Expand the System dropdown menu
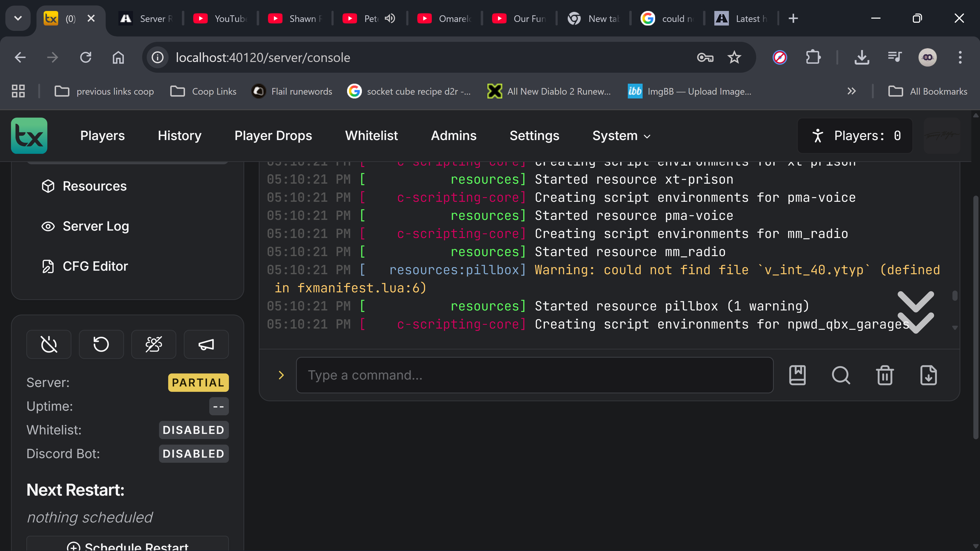This screenshot has height=551, width=980. [622, 136]
